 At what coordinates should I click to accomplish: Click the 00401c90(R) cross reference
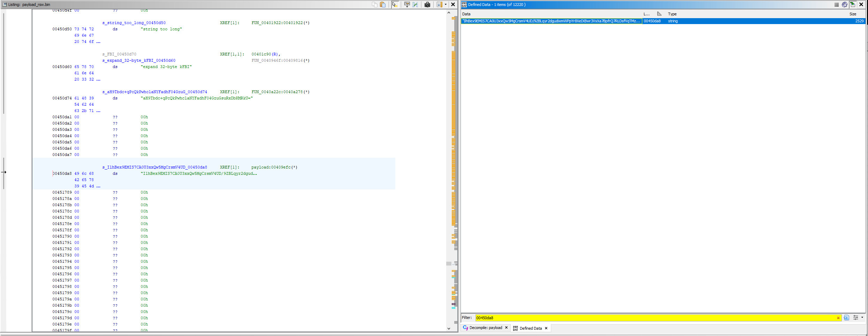266,54
